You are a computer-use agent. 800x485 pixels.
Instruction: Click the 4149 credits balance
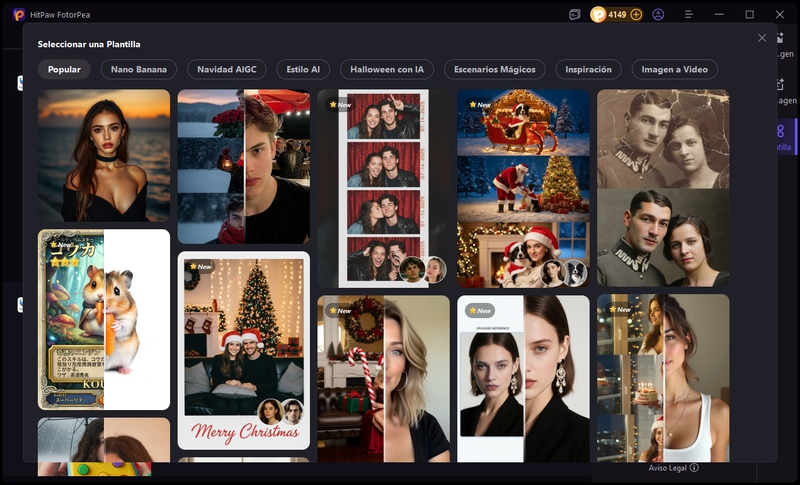coord(617,15)
